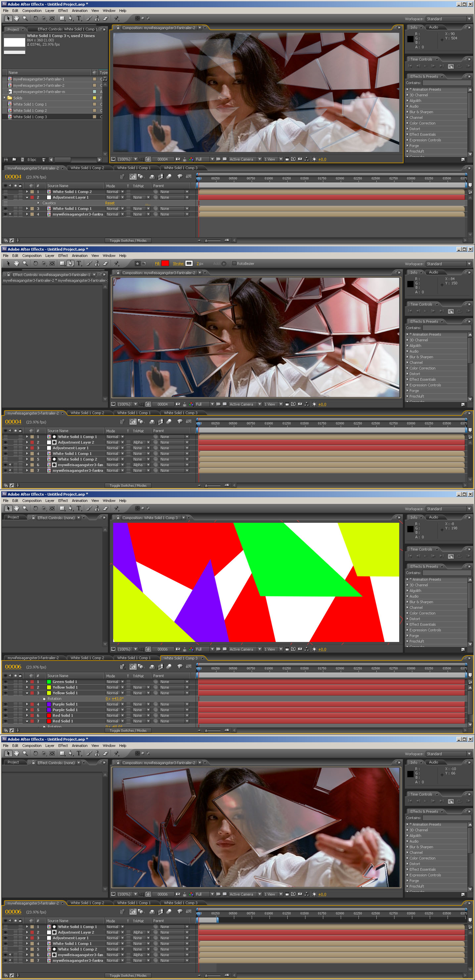Image resolution: width=475 pixels, height=980 pixels.
Task: Click the mask-creation icon next to the star
Action: pos(144,263)
